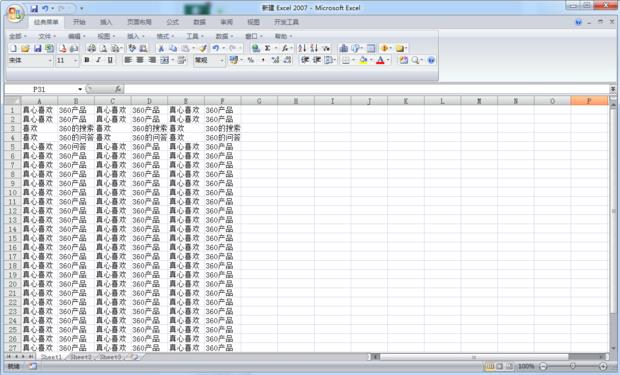
Task: Click the chart wizard icon
Action: (344, 48)
